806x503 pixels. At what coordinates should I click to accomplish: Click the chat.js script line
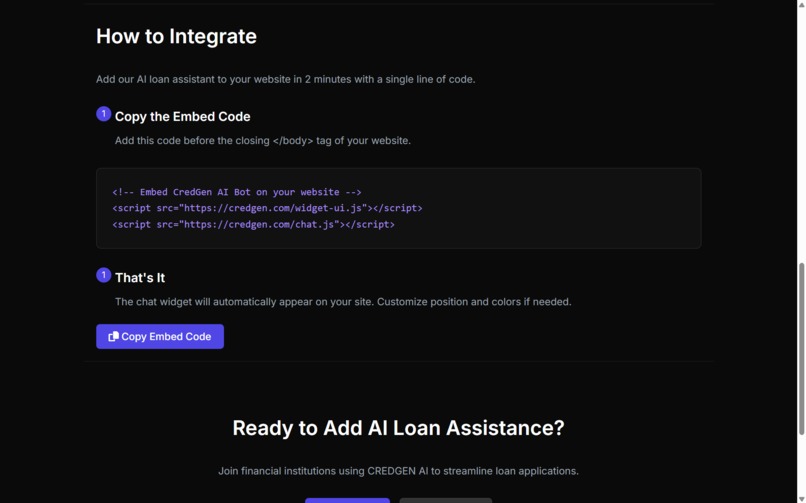pyautogui.click(x=253, y=225)
